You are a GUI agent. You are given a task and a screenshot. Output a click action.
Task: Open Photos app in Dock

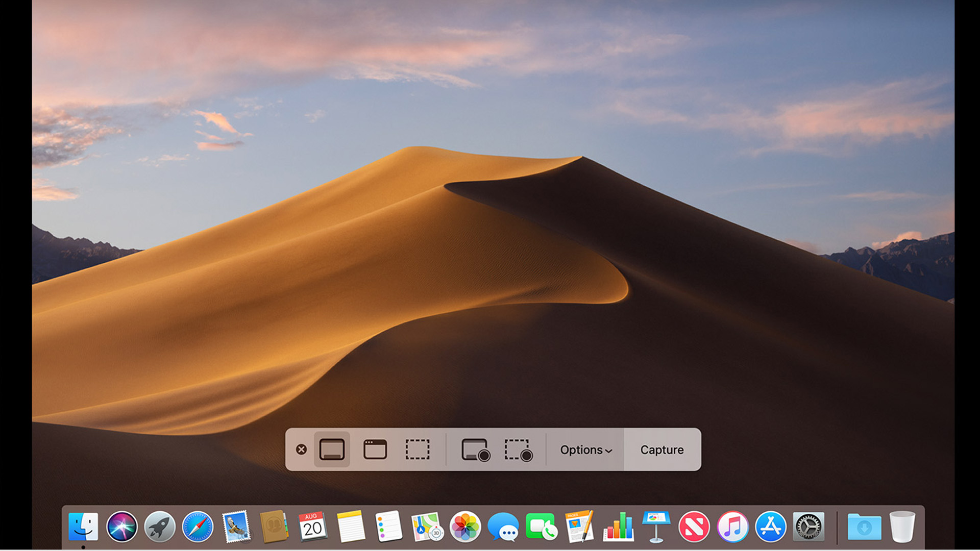coord(465,527)
